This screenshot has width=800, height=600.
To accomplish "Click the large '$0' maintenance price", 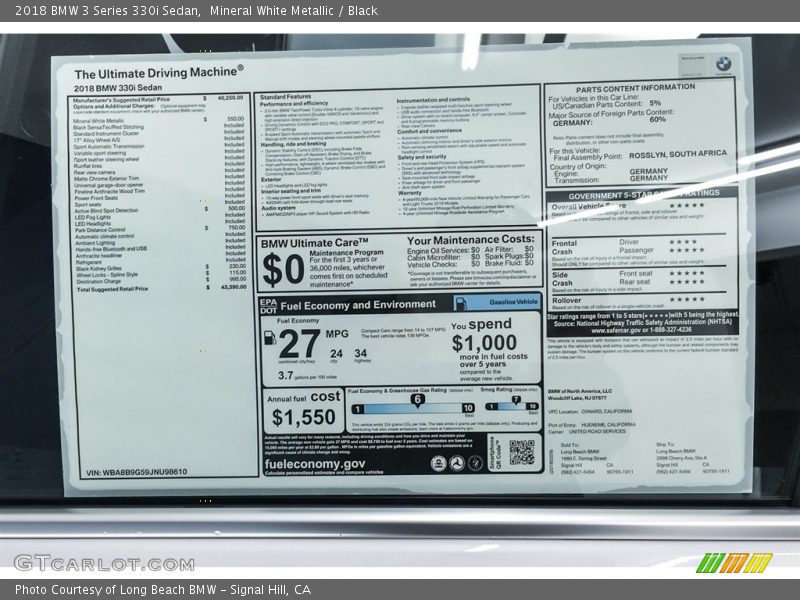I will pyautogui.click(x=284, y=270).
